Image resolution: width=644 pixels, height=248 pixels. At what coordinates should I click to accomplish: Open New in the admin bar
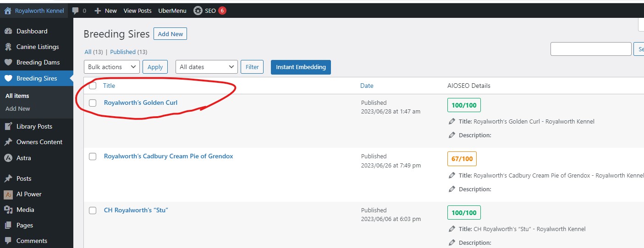[111, 11]
